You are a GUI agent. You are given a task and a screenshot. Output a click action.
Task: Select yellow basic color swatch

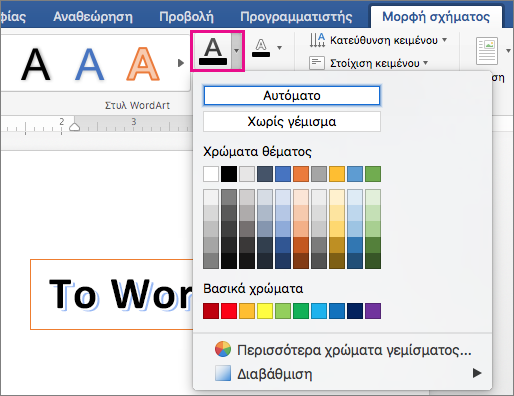pos(265,311)
